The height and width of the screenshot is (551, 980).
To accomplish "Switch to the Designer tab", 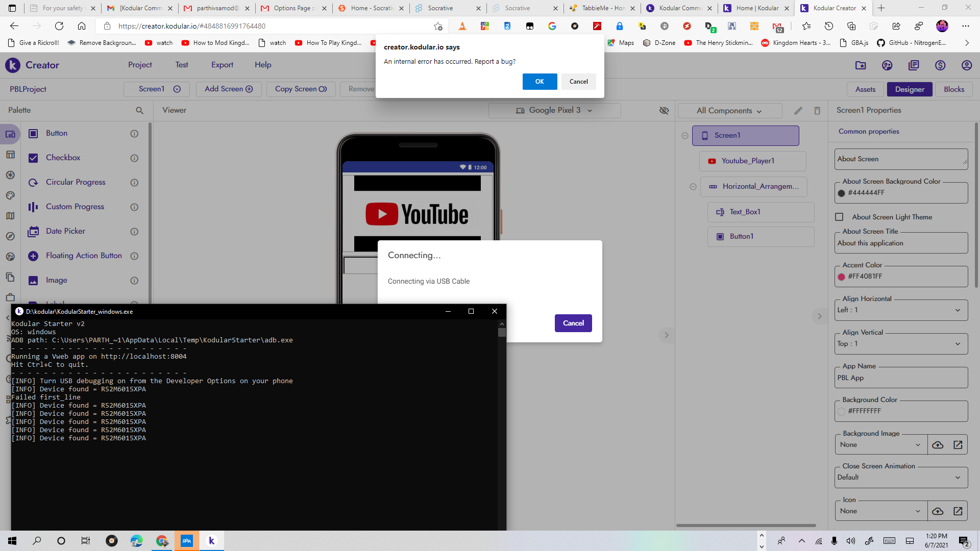I will point(910,89).
